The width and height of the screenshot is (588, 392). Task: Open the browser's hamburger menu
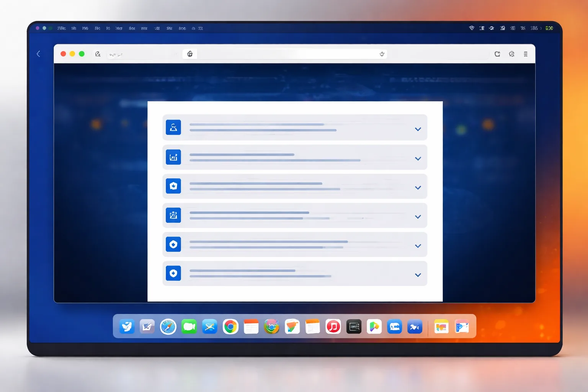[526, 54]
